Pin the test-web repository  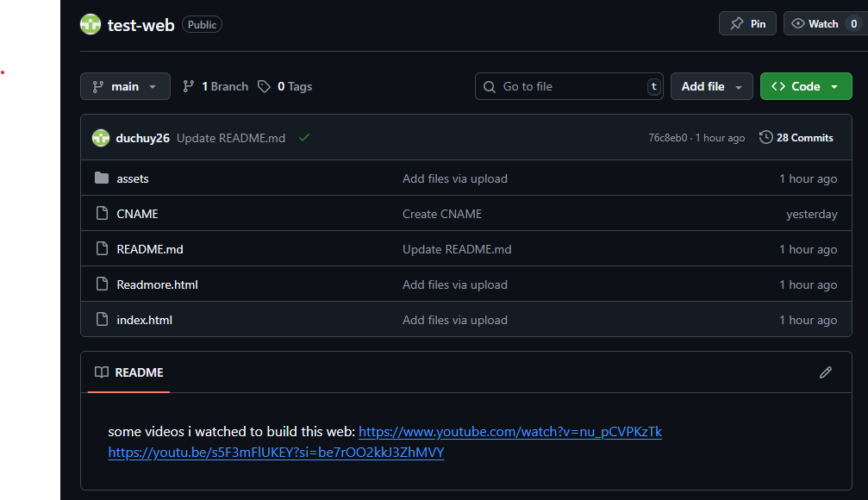pyautogui.click(x=747, y=23)
